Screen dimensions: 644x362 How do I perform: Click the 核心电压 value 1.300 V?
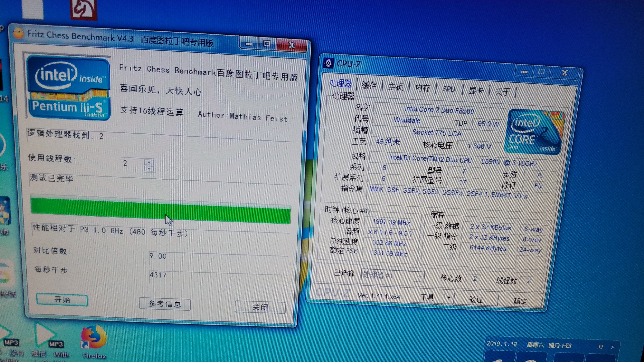479,146
